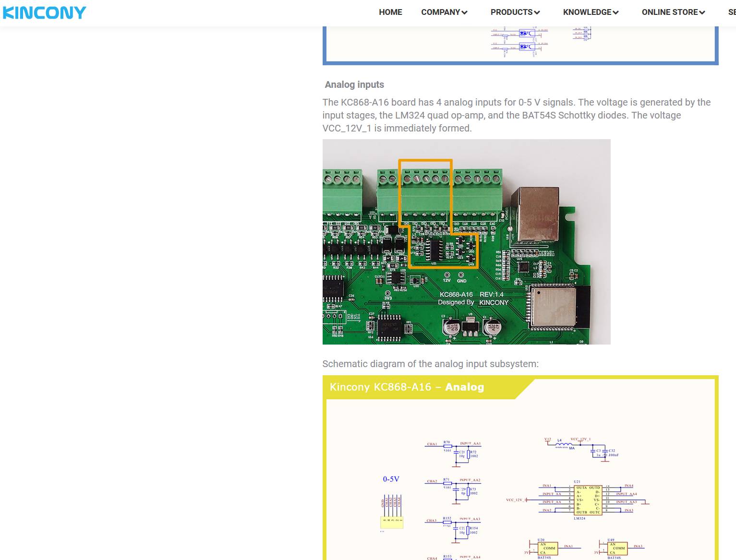Click the "Analog inputs" heading
The width and height of the screenshot is (736, 560).
[354, 84]
